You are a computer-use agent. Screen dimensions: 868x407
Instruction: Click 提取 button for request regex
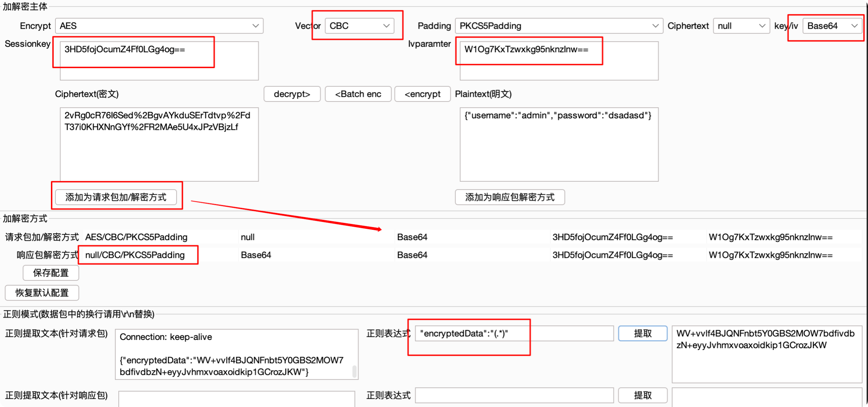[642, 333]
